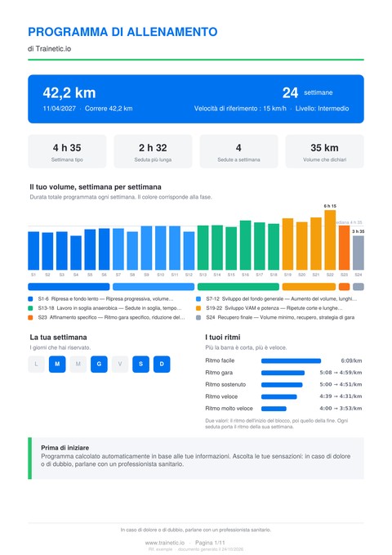Open the 35 km Volume che dichiari card

point(325,151)
